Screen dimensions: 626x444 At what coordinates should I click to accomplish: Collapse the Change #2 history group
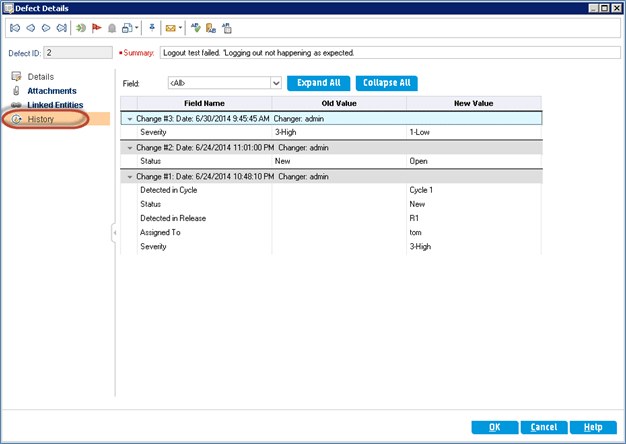[129, 146]
